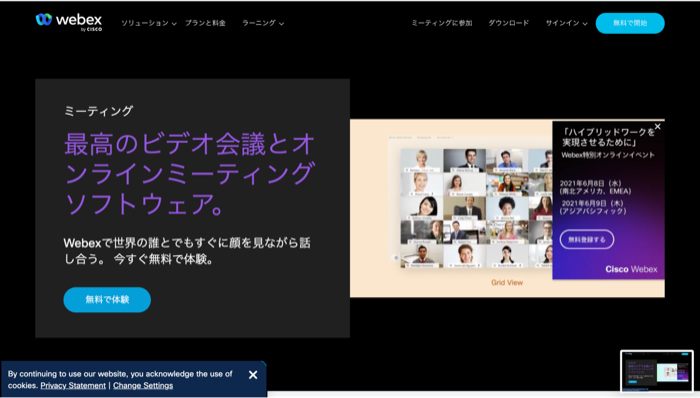Viewport: 700px width, 398px height.
Task: Click the 2021年6月8日 event date text
Action: pyautogui.click(x=595, y=187)
